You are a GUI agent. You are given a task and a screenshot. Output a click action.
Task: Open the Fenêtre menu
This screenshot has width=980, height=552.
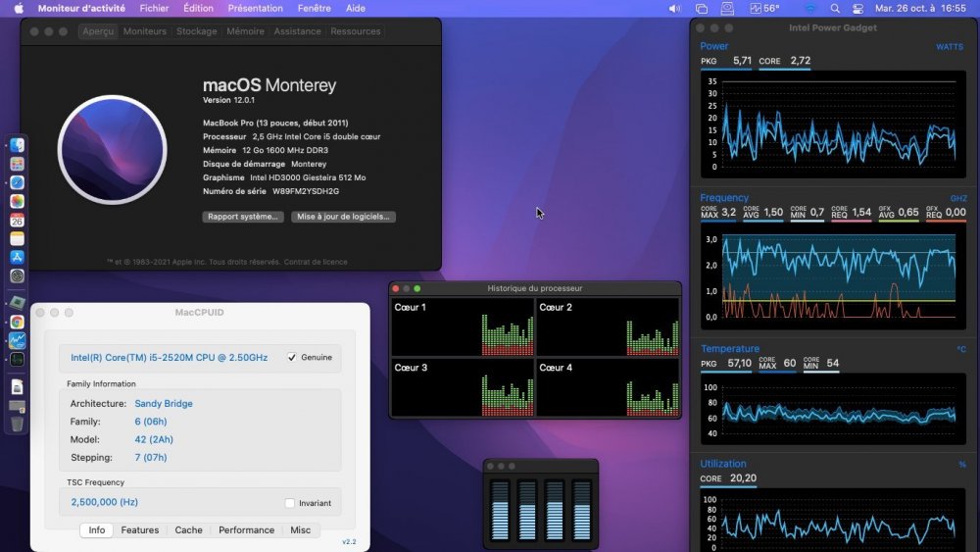315,8
